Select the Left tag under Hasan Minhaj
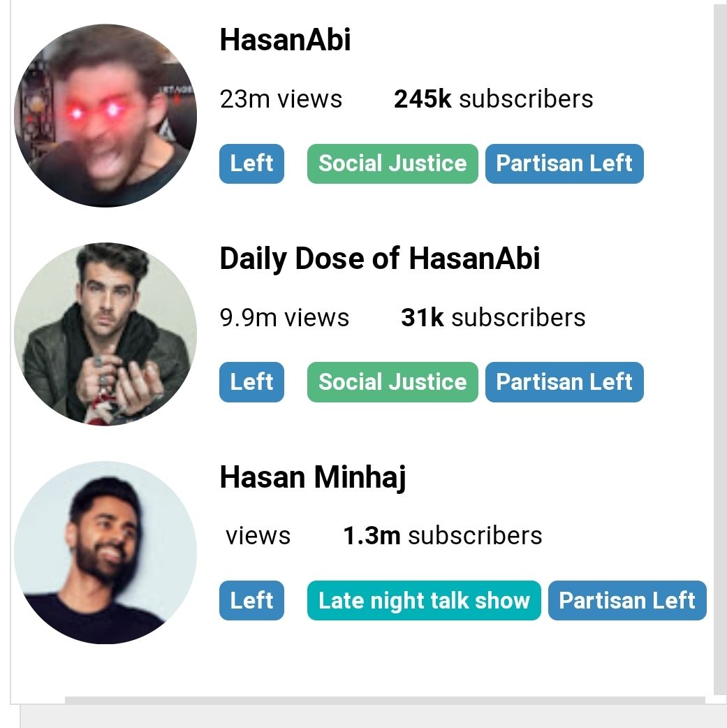 (x=251, y=600)
